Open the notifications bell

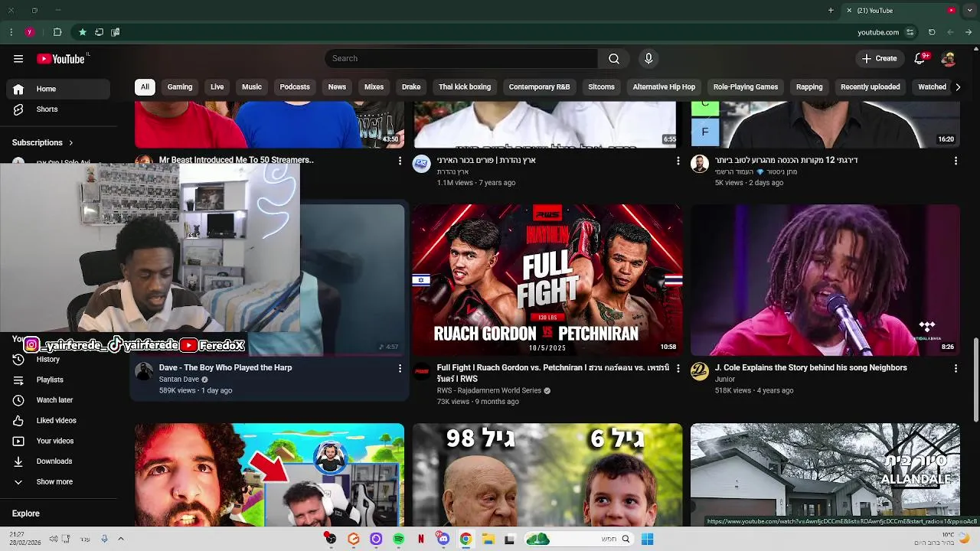[920, 59]
